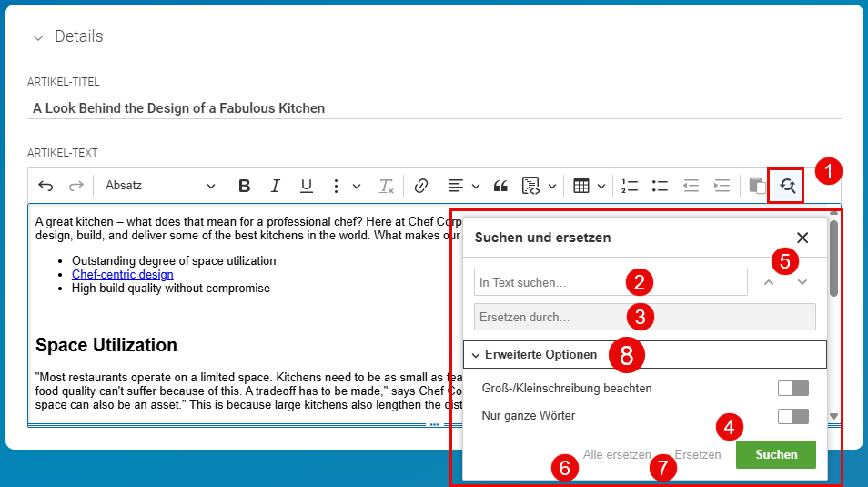Screen dimensions: 868x487
Task: Toggle Nur ganze Wörter switch
Action: tap(793, 416)
